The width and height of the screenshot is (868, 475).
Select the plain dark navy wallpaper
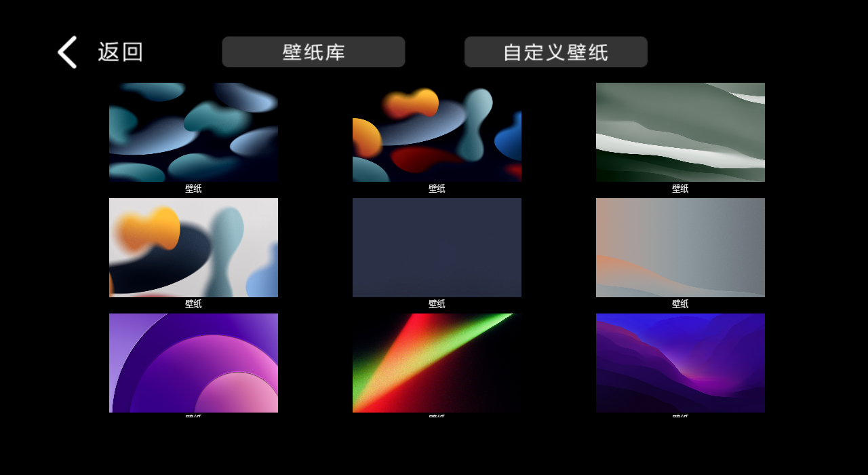coord(437,248)
